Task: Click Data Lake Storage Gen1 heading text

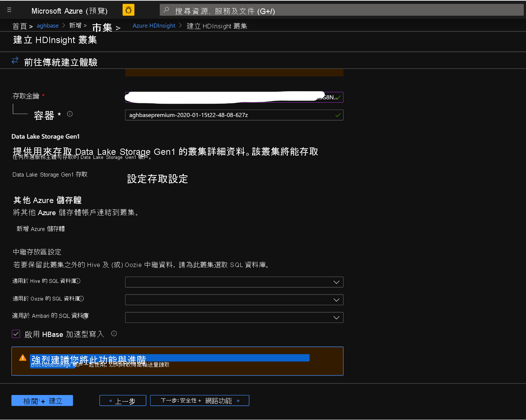Action: click(x=46, y=136)
